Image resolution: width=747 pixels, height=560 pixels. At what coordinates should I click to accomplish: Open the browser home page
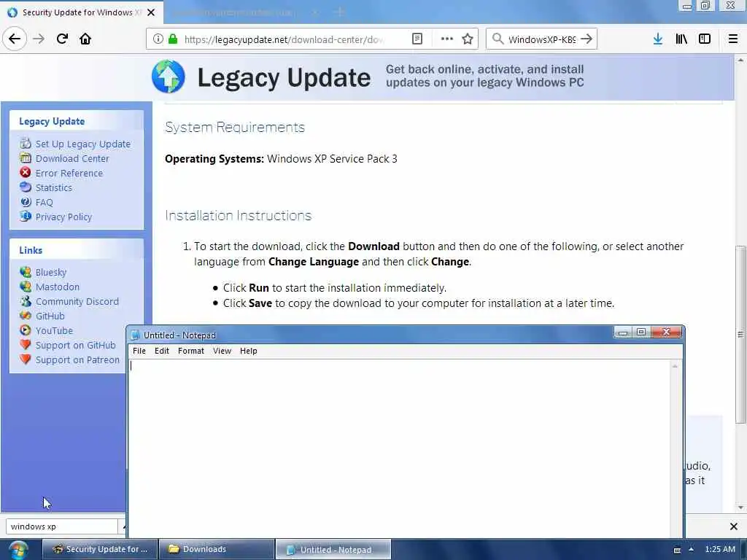(x=85, y=39)
